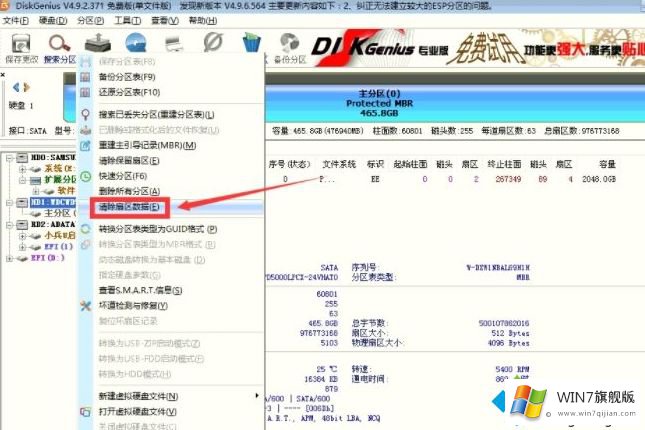Collapse the HD1:WDC tree node

click(9, 202)
